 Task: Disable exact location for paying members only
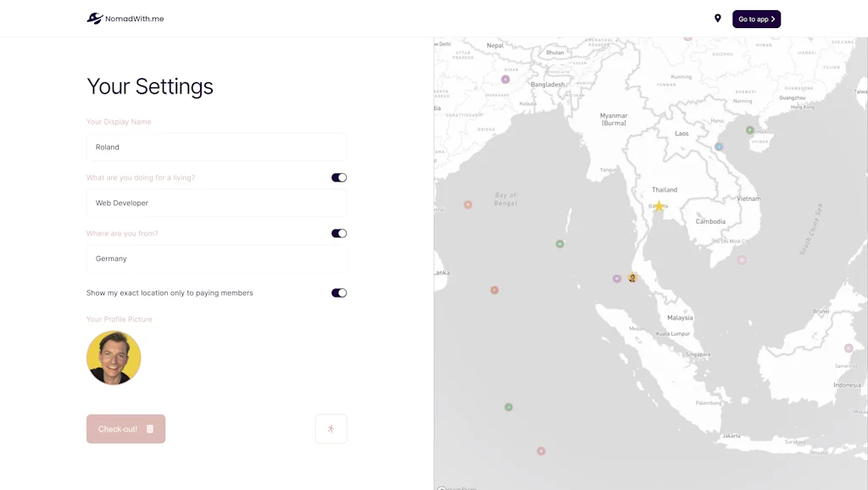tap(339, 293)
